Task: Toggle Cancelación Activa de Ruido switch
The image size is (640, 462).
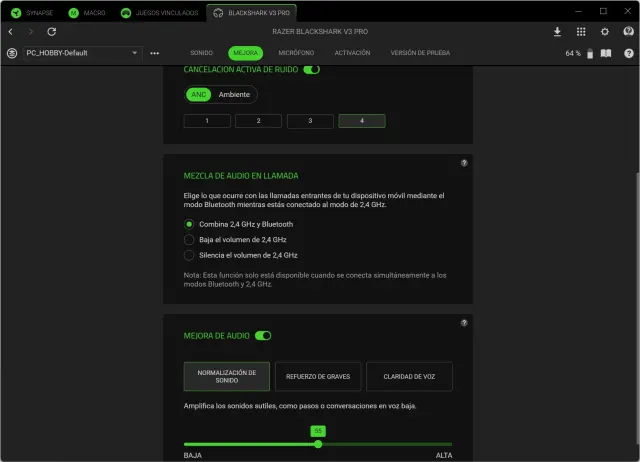Action: click(x=311, y=69)
